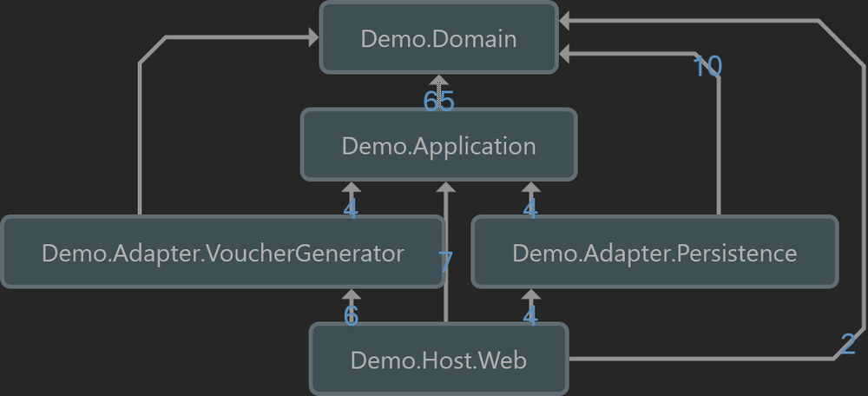Click middle arrowhead under Demo.Application

tap(446, 187)
